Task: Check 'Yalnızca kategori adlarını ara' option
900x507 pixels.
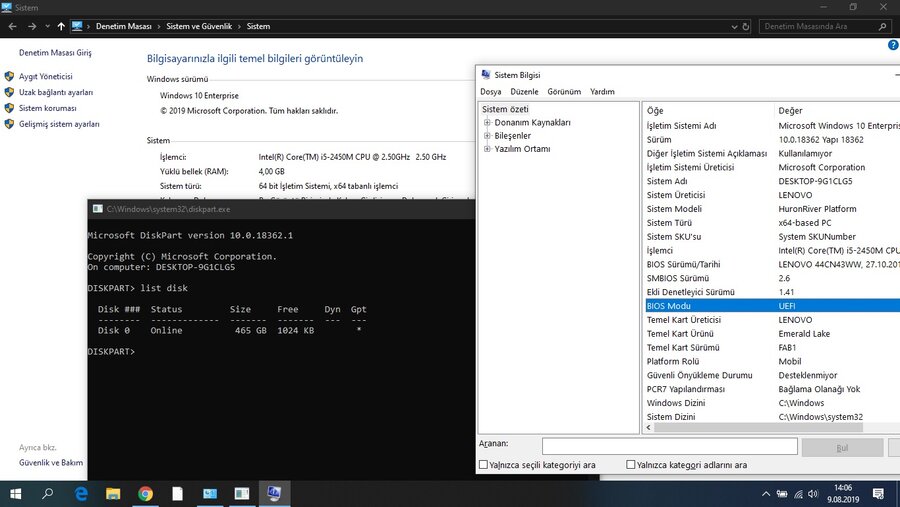Action: (x=631, y=465)
